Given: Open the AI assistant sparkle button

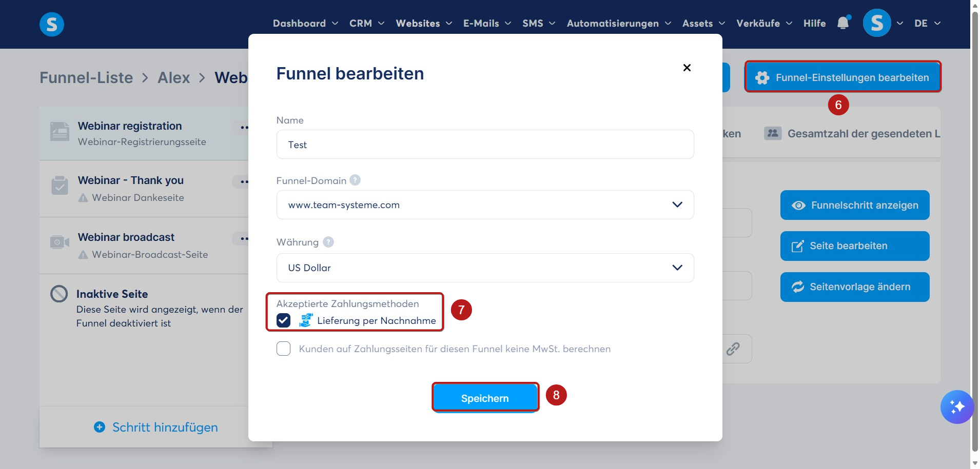Looking at the screenshot, I should [x=957, y=407].
